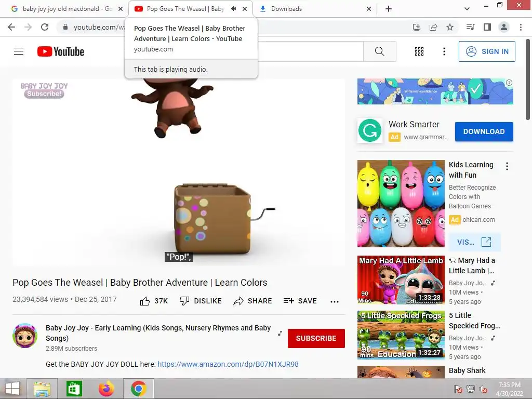View site information via lock icon
532x399 pixels.
pos(65,27)
